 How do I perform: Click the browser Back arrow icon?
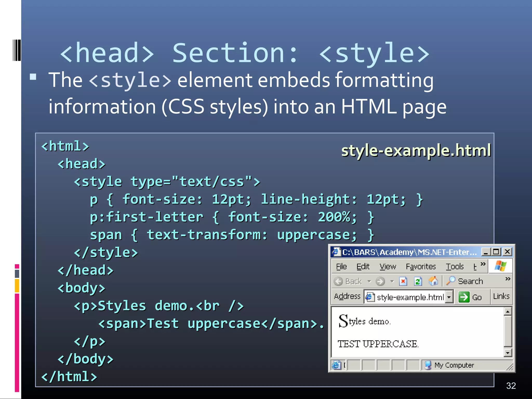338,281
